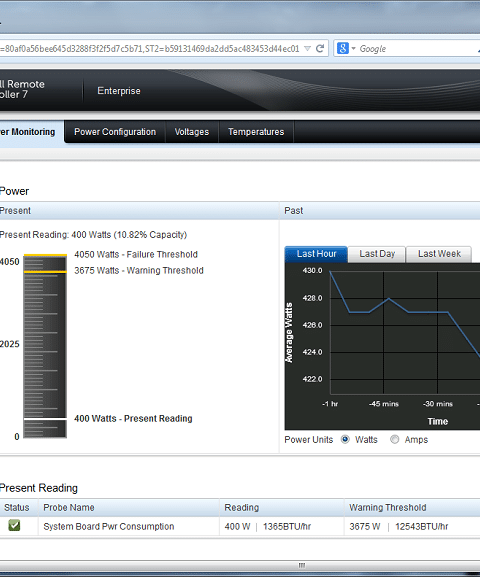Click the 400 Watts Present Reading label
Viewport: 480px width, 577px height.
133,418
